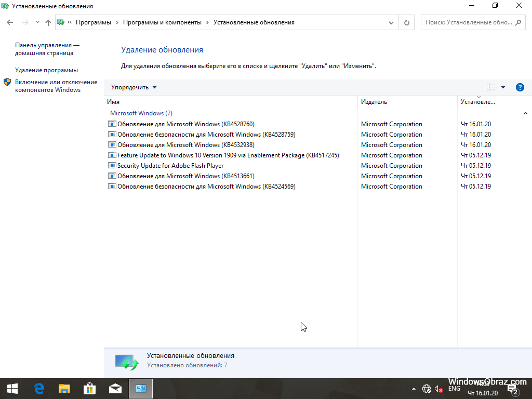Open the address bar history dropdown
The image size is (532, 399).
tap(391, 22)
